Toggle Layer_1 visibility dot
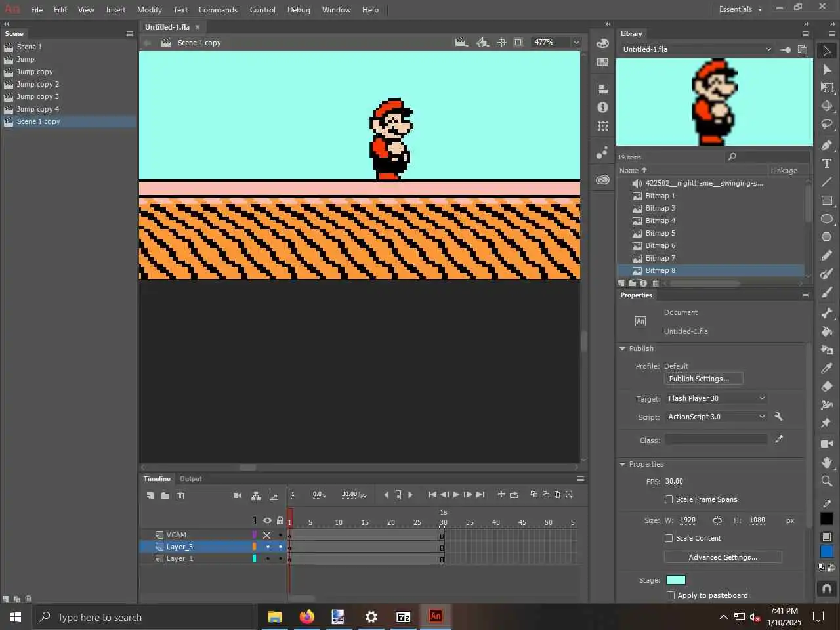This screenshot has width=840, height=630. click(x=268, y=559)
